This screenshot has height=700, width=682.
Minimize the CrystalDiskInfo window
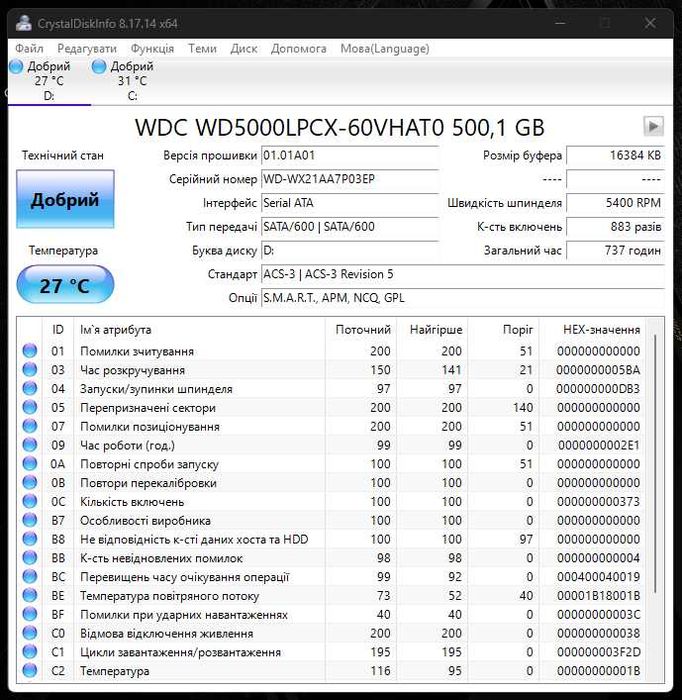coord(560,23)
